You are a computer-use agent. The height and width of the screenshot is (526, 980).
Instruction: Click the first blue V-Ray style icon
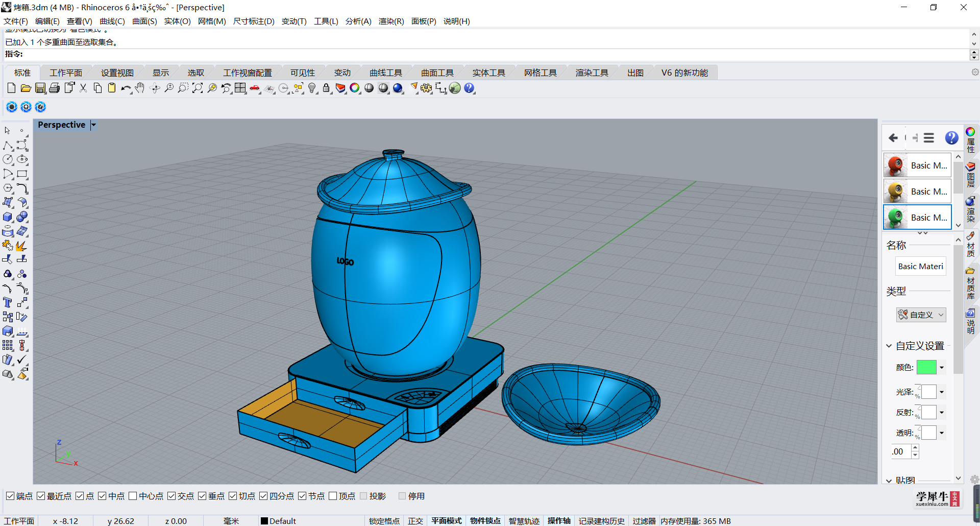(x=12, y=107)
